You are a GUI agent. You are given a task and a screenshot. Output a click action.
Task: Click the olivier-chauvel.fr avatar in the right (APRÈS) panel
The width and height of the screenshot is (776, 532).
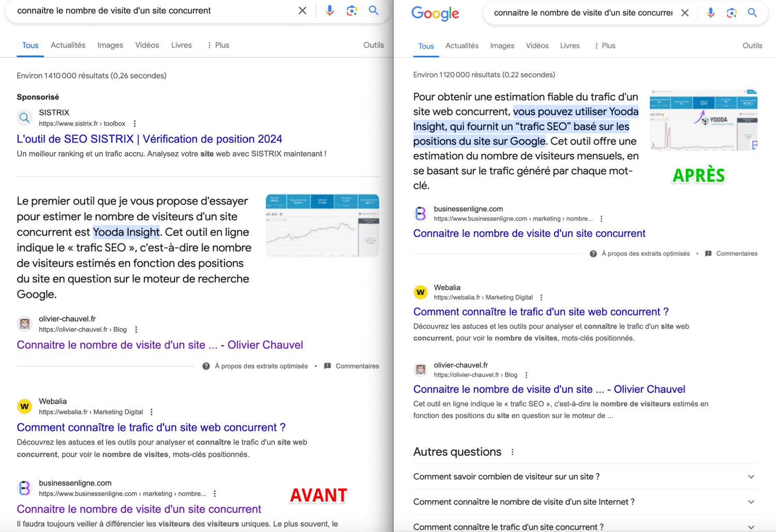point(421,370)
